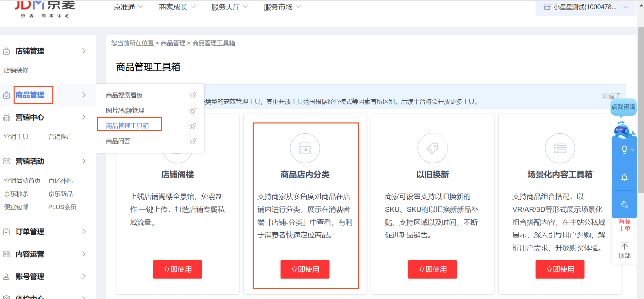Dismiss the notice with 知道了
Screen dimensions: 644x299
611,96
